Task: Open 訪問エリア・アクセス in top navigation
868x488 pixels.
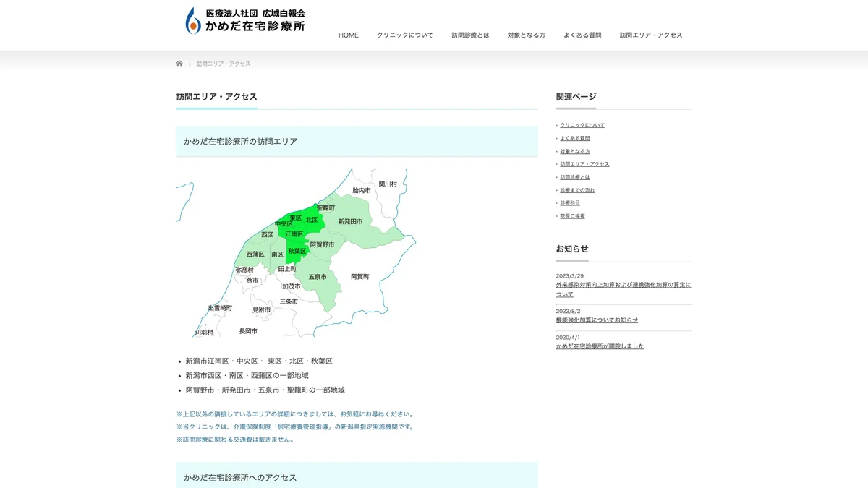Action: tap(651, 35)
